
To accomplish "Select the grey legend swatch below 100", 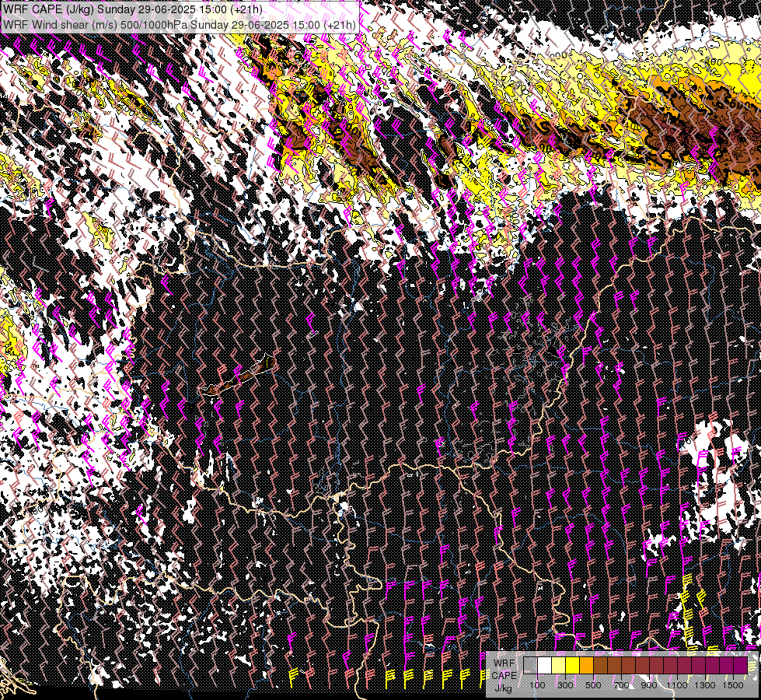I will (530, 665).
